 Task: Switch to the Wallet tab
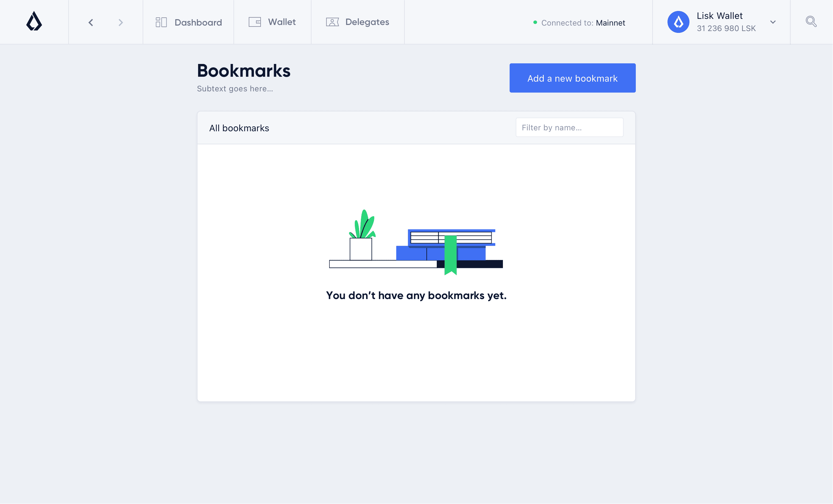282,22
